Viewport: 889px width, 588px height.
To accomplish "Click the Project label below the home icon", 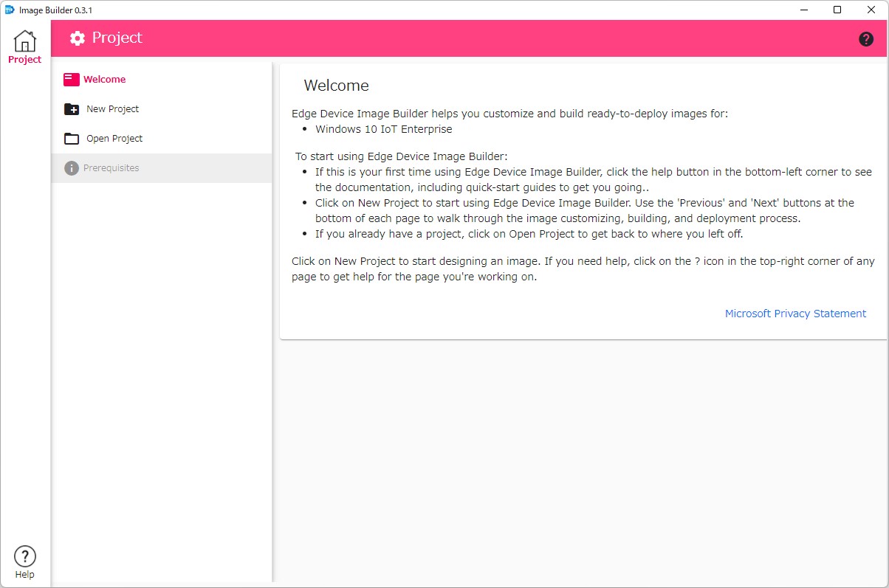I will 24,60.
